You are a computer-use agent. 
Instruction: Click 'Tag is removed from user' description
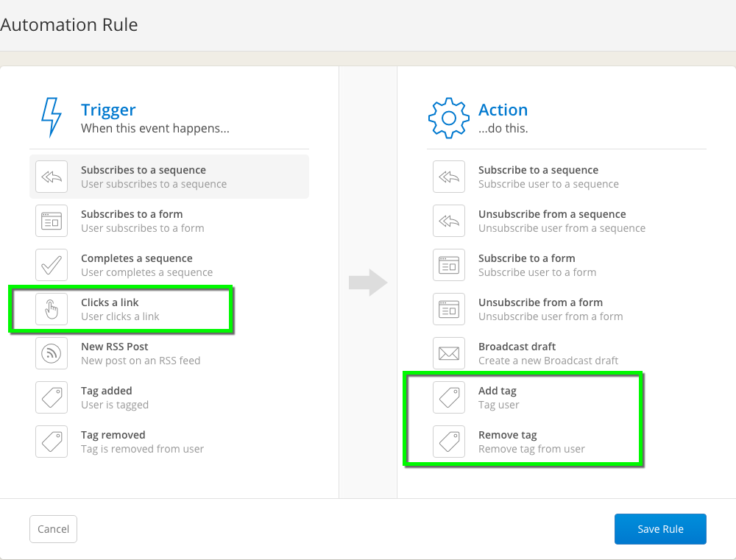click(142, 449)
